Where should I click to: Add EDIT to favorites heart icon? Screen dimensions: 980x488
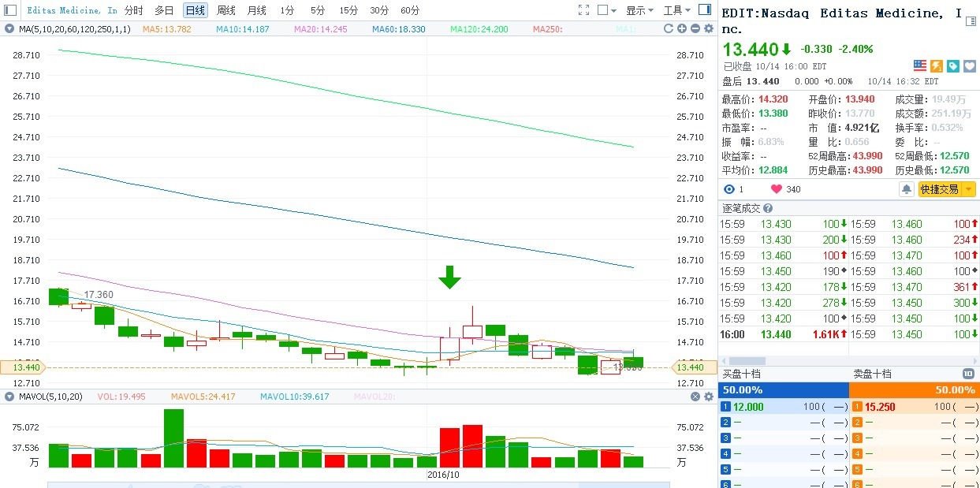click(970, 66)
